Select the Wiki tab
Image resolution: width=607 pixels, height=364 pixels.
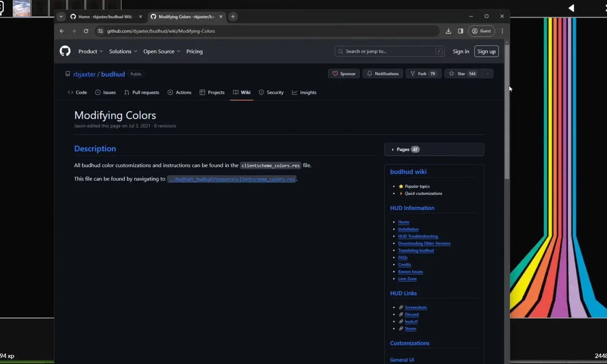point(242,92)
